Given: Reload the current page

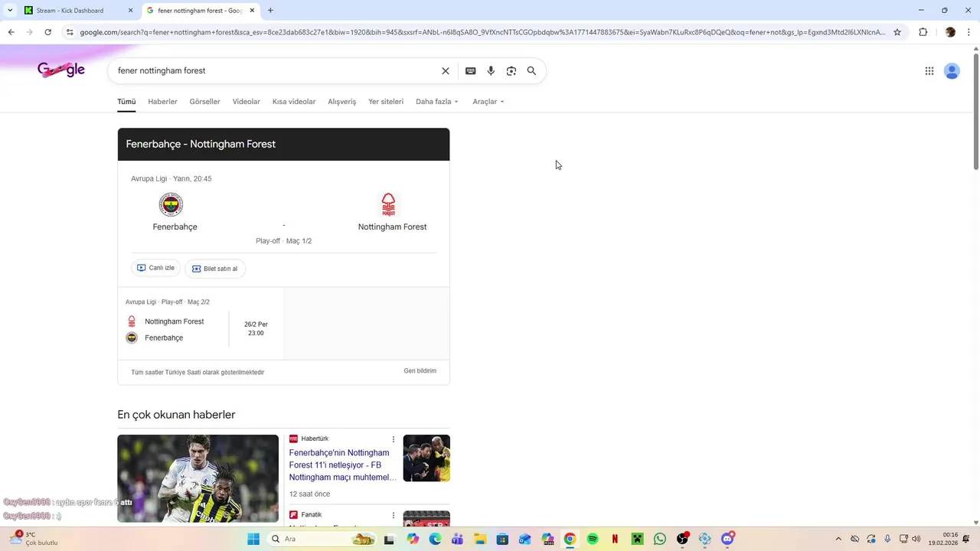Looking at the screenshot, I should (47, 32).
